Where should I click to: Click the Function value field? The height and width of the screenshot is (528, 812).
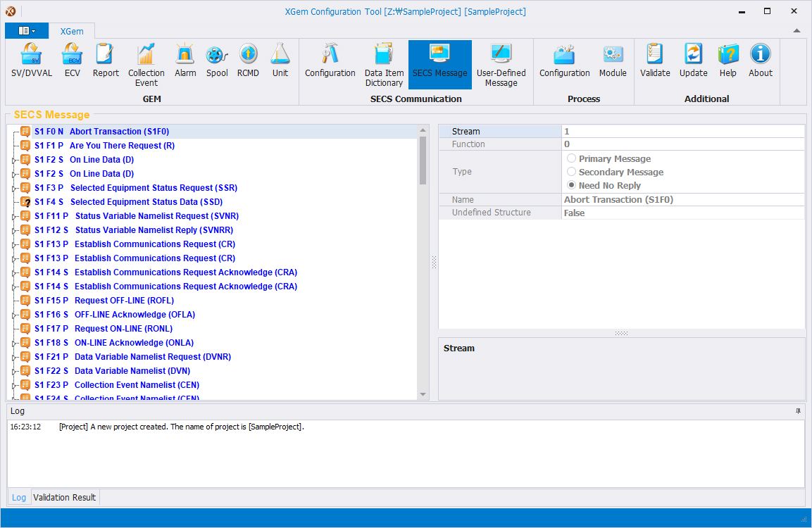[x=683, y=144]
